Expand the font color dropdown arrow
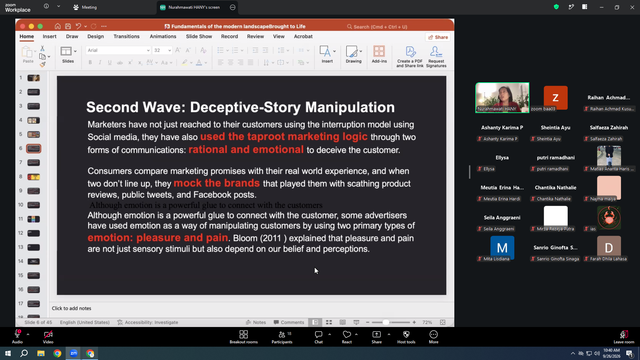The width and height of the screenshot is (640, 360). point(206,63)
